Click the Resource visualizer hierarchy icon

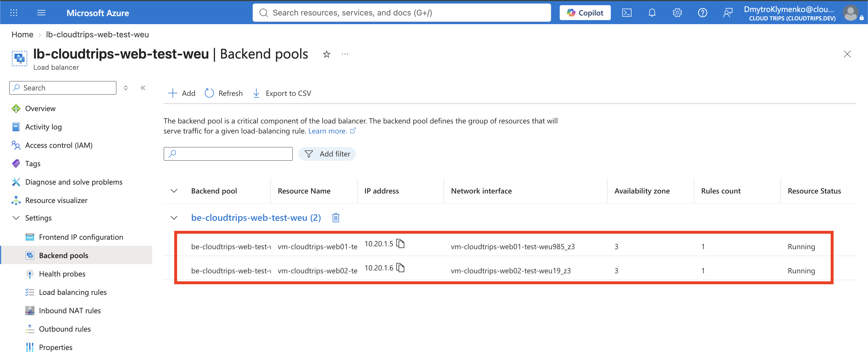16,200
